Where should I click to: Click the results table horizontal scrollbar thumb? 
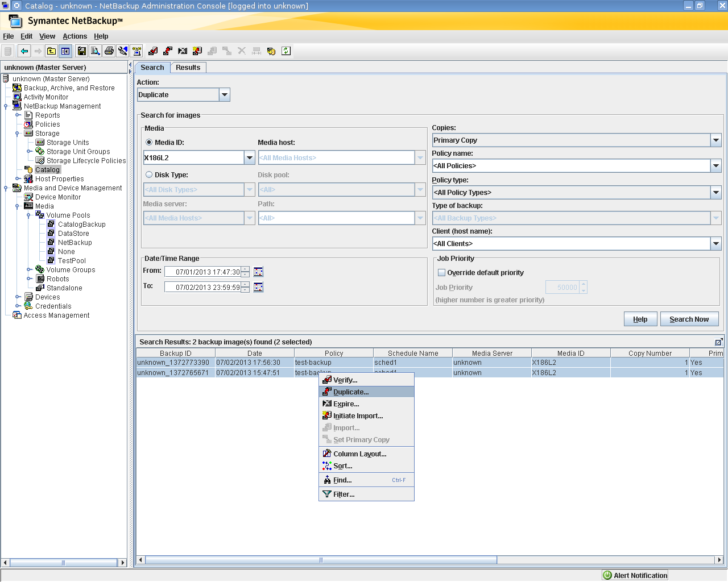pyautogui.click(x=321, y=560)
